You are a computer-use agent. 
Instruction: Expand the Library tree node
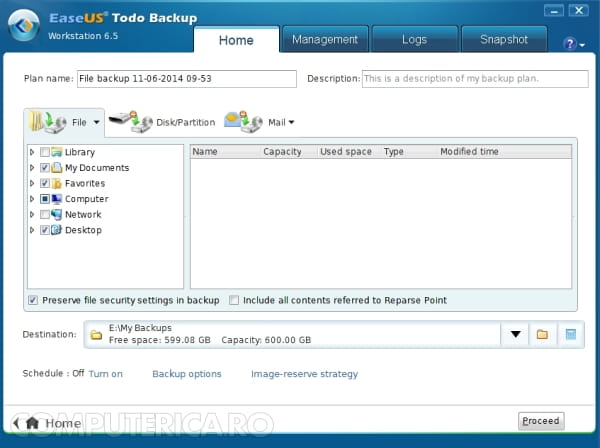coord(32,152)
